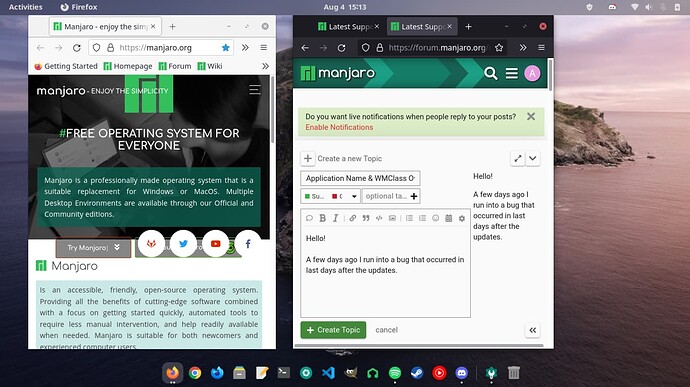Expand the manjaro.org window toolbar overflow chevron
Viewport: 690px width, 387px height.
click(245, 48)
